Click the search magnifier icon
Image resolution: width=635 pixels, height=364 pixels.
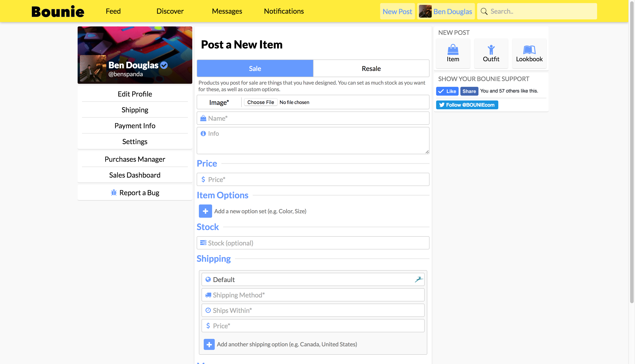pyautogui.click(x=484, y=11)
